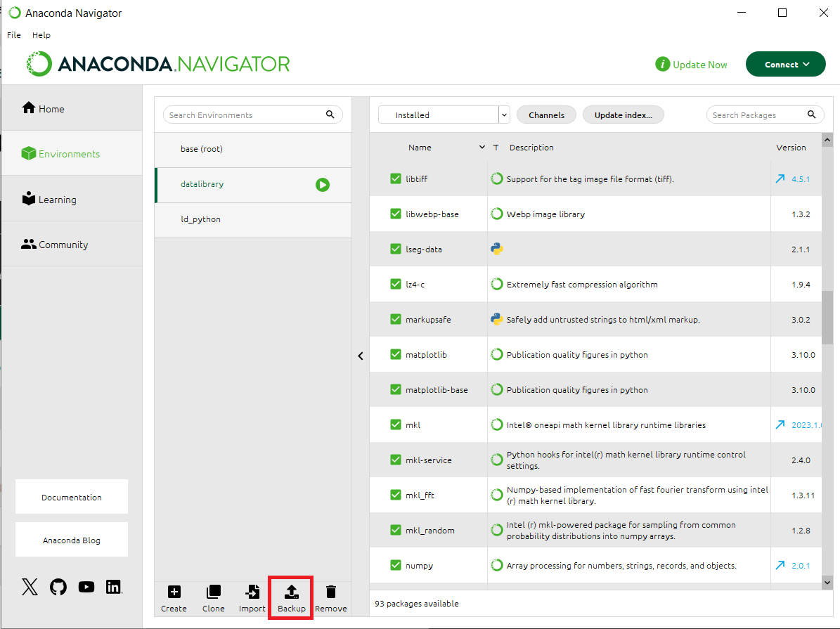The width and height of the screenshot is (840, 629).
Task: Open the Installed filter dropdown
Action: pyautogui.click(x=504, y=114)
